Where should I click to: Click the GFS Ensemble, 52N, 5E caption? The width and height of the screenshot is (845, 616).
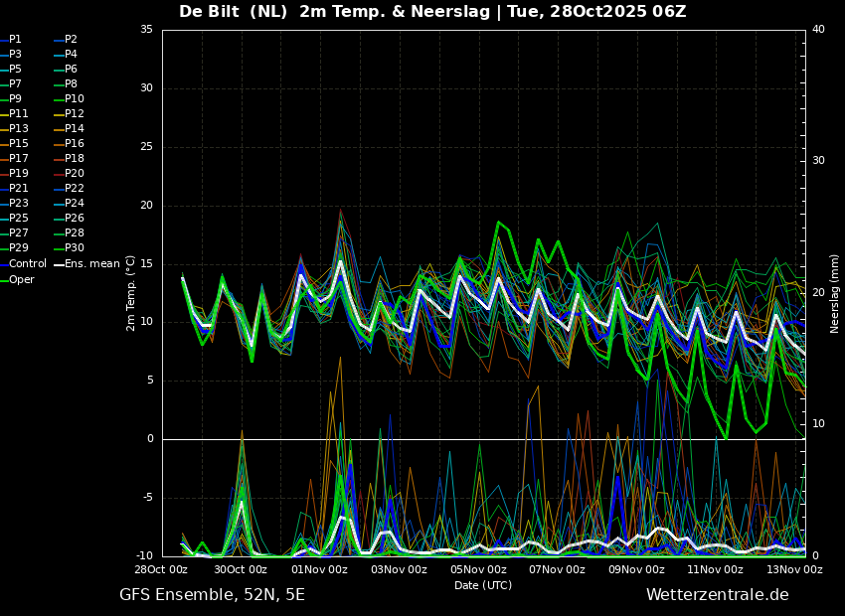pyautogui.click(x=212, y=595)
